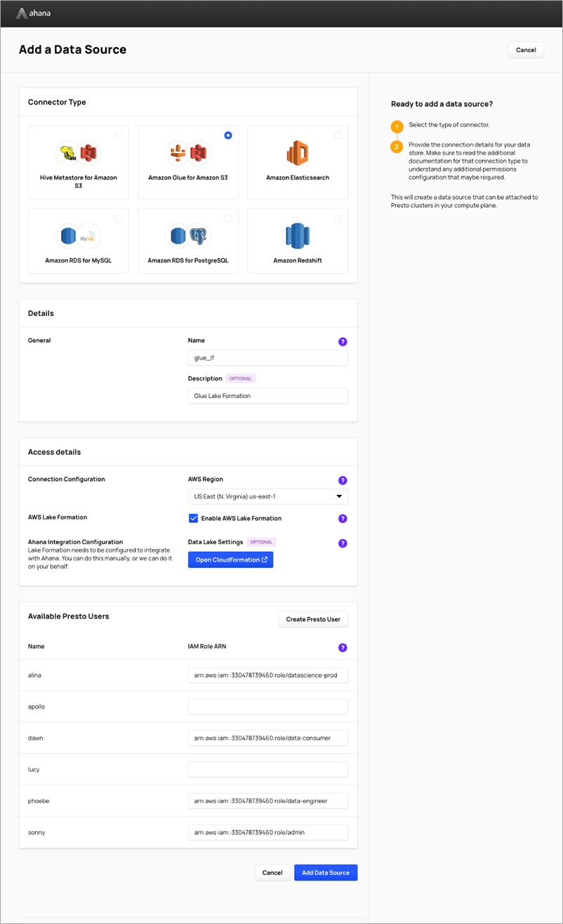Click 'Hive Metastore for Amazon S3' label
Screen dimensions: 563x924
click(78, 182)
